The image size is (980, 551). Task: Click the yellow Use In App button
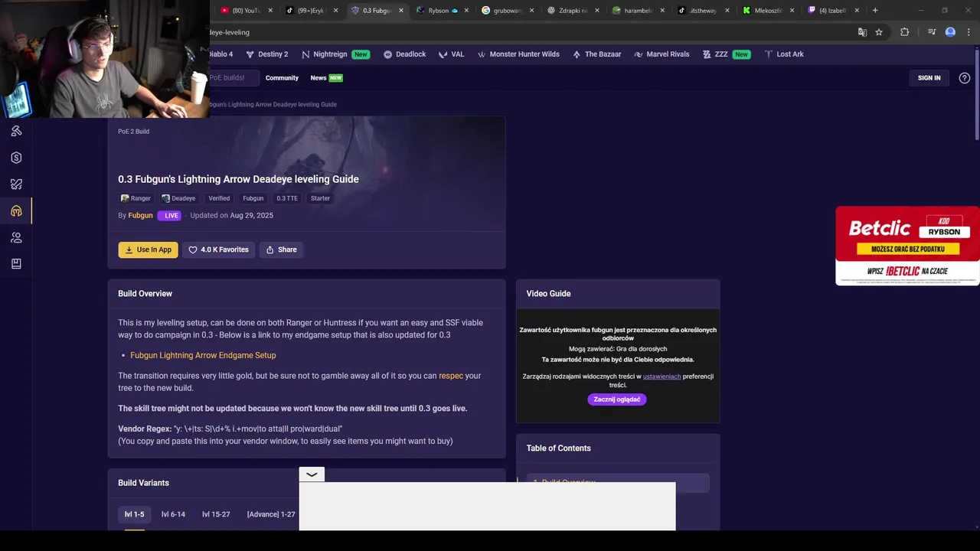pyautogui.click(x=148, y=249)
